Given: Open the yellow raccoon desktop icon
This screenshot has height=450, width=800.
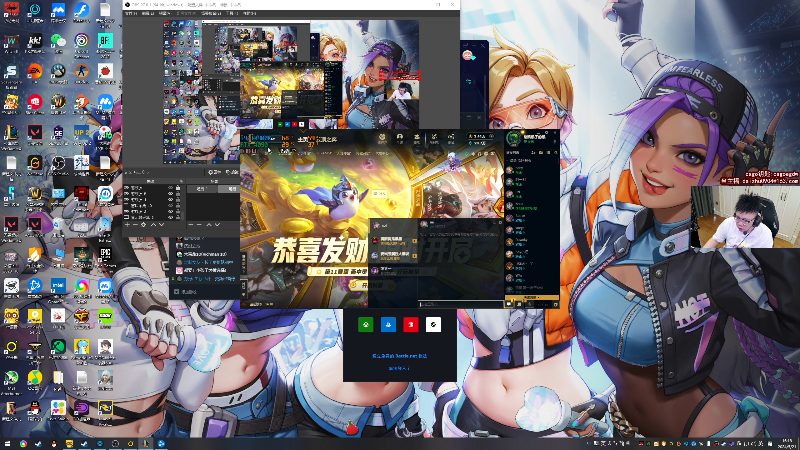Looking at the screenshot, I should click(11, 316).
